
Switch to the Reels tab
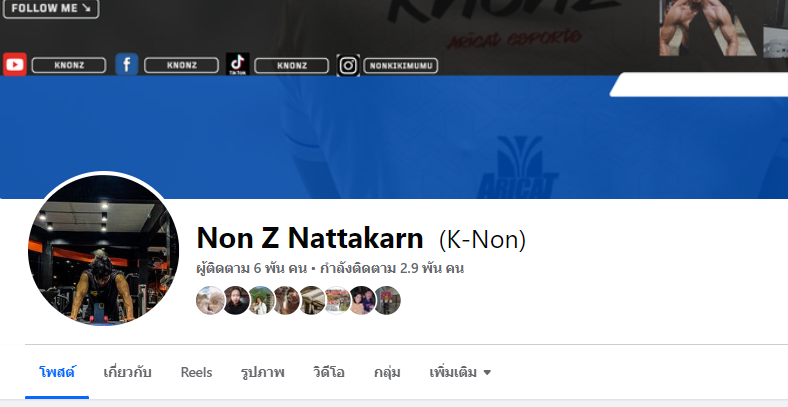click(196, 372)
